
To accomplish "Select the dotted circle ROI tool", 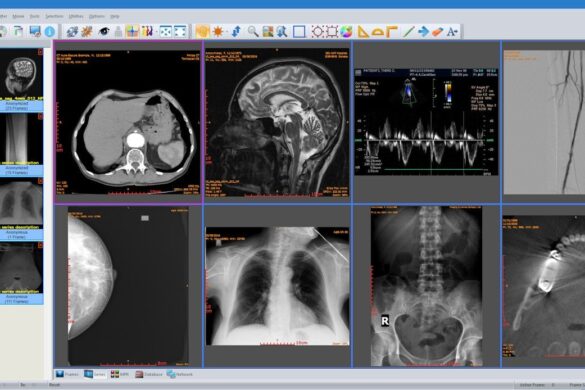I will click(317, 32).
